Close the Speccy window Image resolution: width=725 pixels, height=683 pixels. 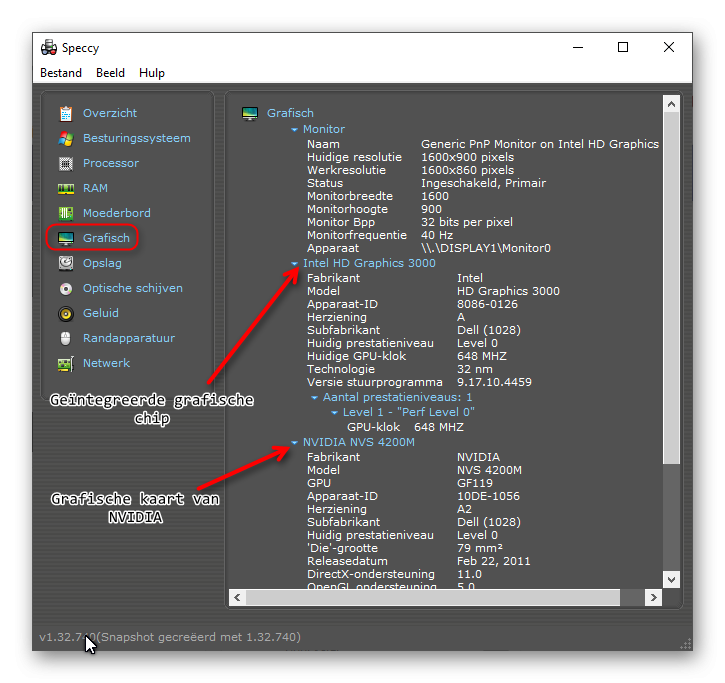coord(669,48)
